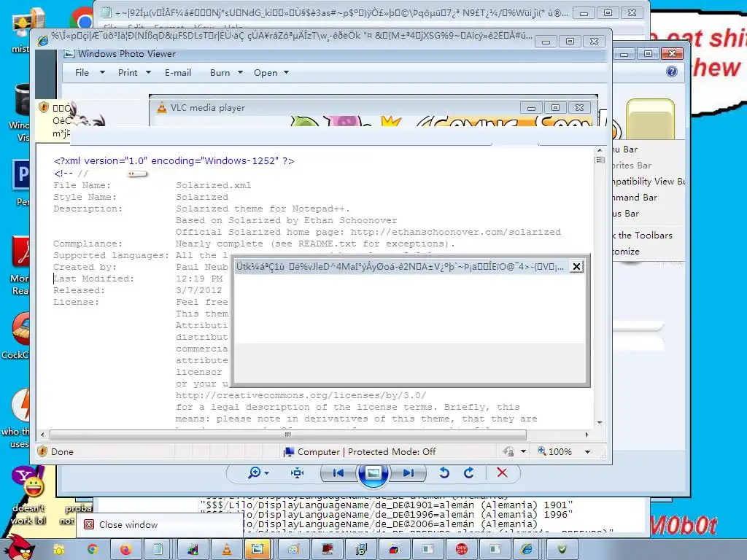Click the vertical scrollbar up arrow

[x=600, y=150]
